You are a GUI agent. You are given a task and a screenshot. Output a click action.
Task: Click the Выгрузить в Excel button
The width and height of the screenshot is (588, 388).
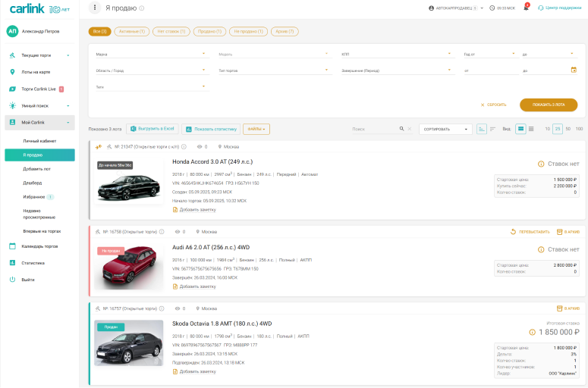pos(153,129)
